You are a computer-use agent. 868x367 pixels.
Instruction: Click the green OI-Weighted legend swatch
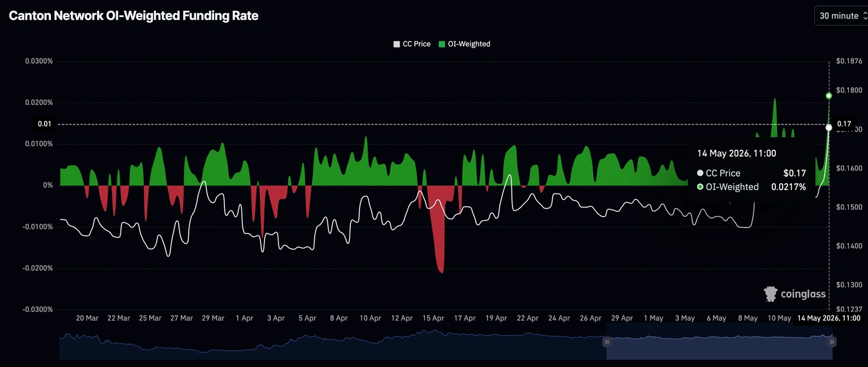click(442, 44)
